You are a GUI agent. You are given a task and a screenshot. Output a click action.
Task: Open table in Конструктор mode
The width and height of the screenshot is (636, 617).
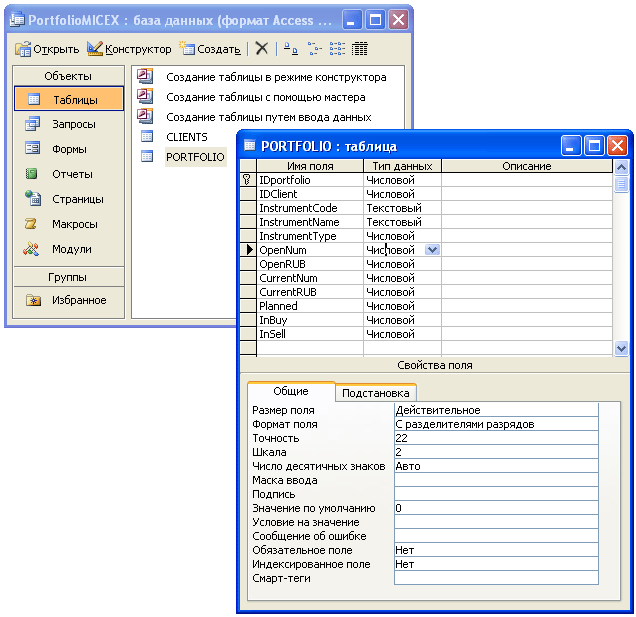coord(129,49)
